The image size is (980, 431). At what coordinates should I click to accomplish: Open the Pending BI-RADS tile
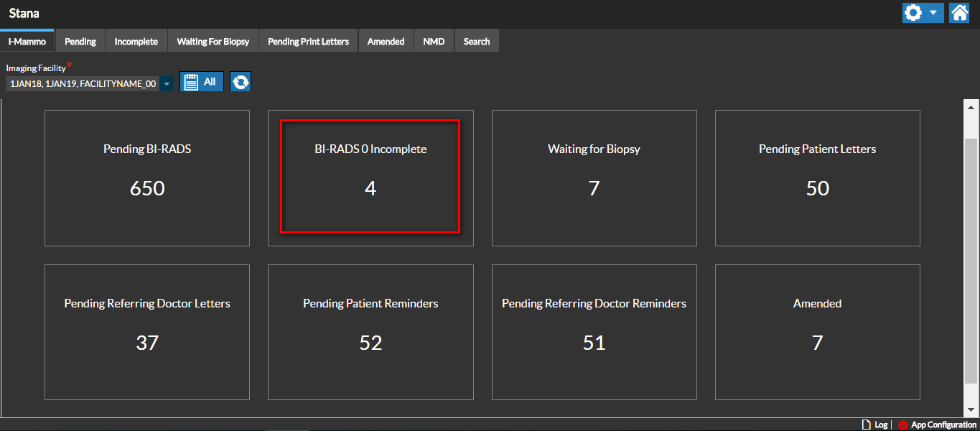[147, 178]
